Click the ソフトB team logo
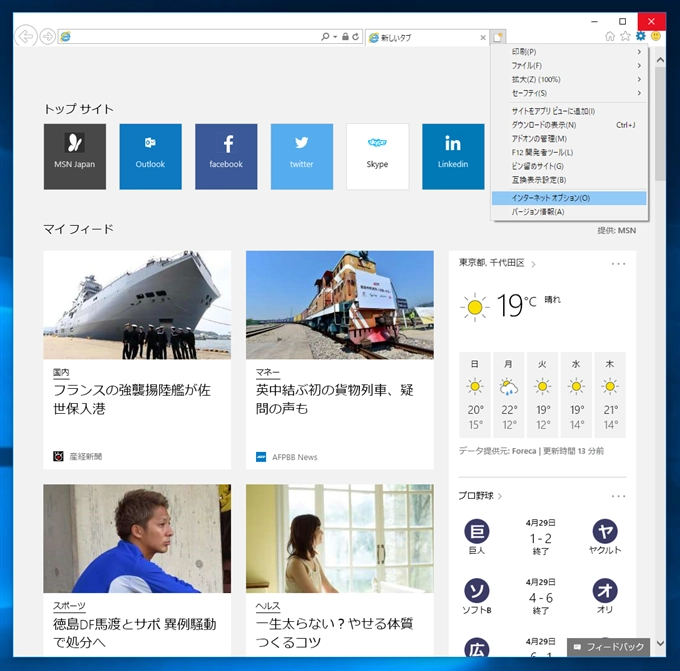This screenshot has width=680, height=671. (477, 591)
